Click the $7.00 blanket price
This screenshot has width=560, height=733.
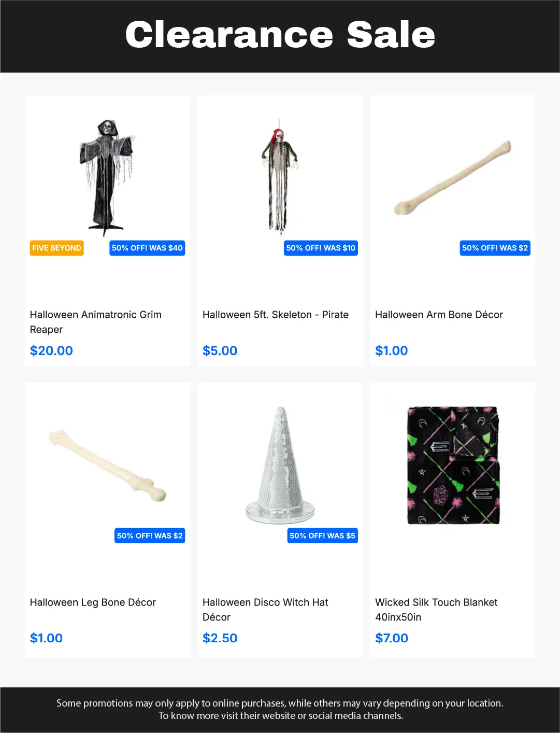click(x=392, y=638)
